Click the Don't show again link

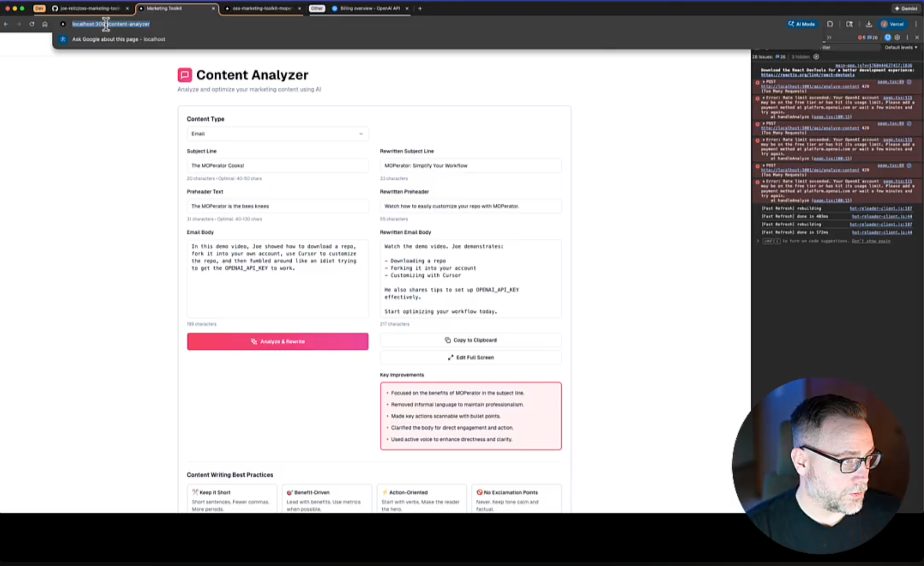[871, 241]
